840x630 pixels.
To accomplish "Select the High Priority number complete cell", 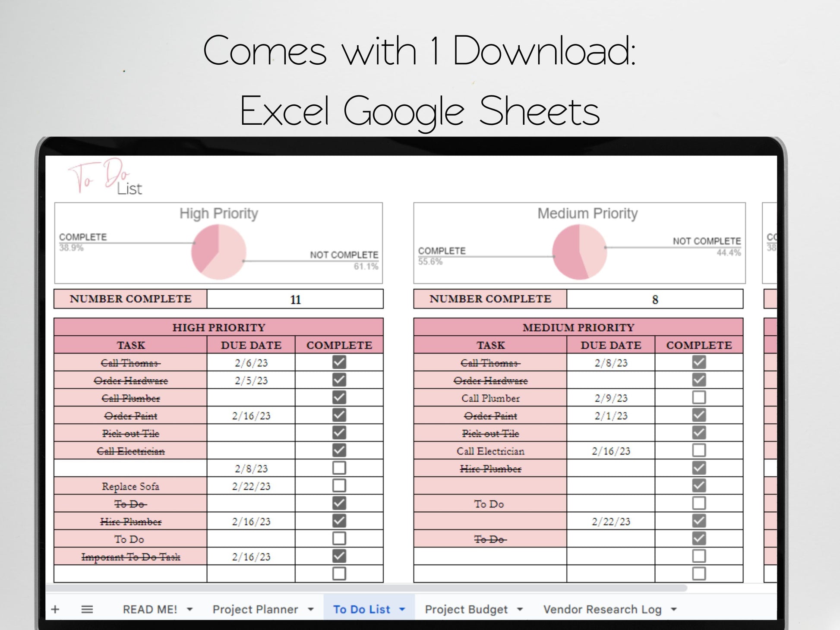I will [295, 299].
